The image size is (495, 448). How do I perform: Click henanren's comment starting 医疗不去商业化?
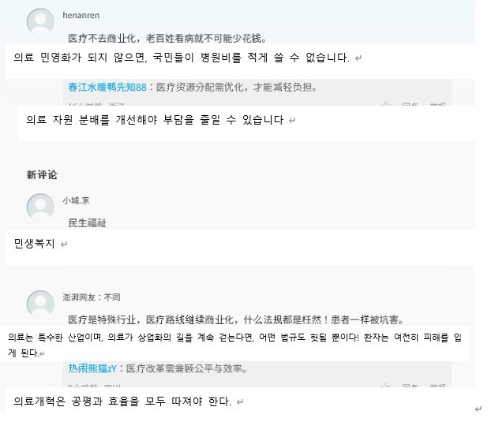coord(167,38)
